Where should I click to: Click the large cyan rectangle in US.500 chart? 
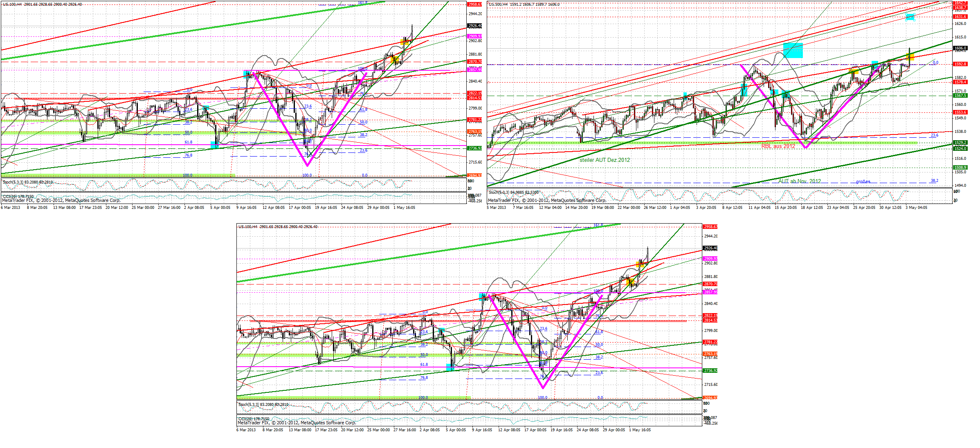(793, 50)
